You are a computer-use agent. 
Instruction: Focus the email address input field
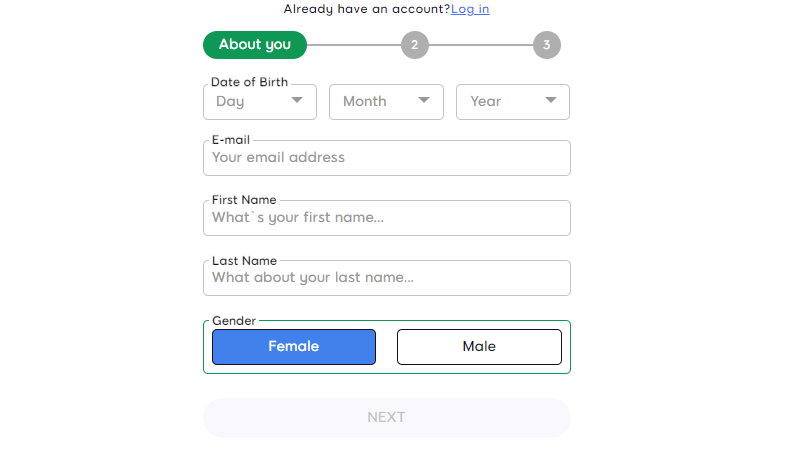(386, 158)
